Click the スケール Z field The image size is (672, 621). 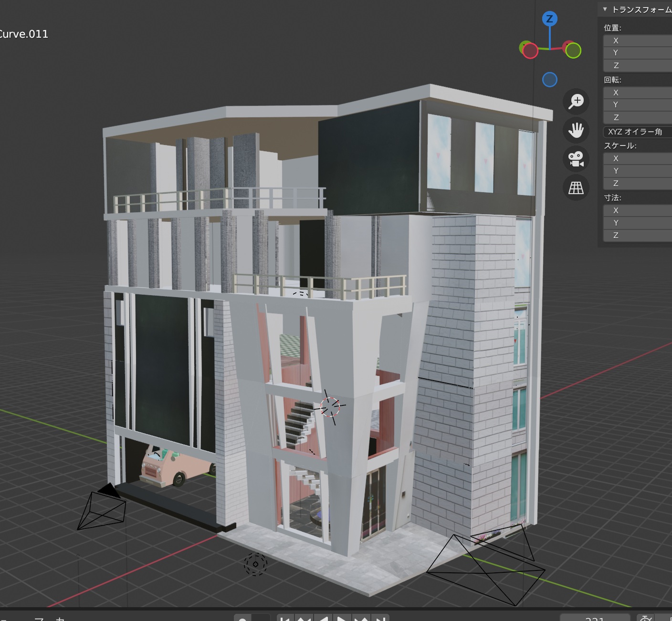[x=638, y=183]
